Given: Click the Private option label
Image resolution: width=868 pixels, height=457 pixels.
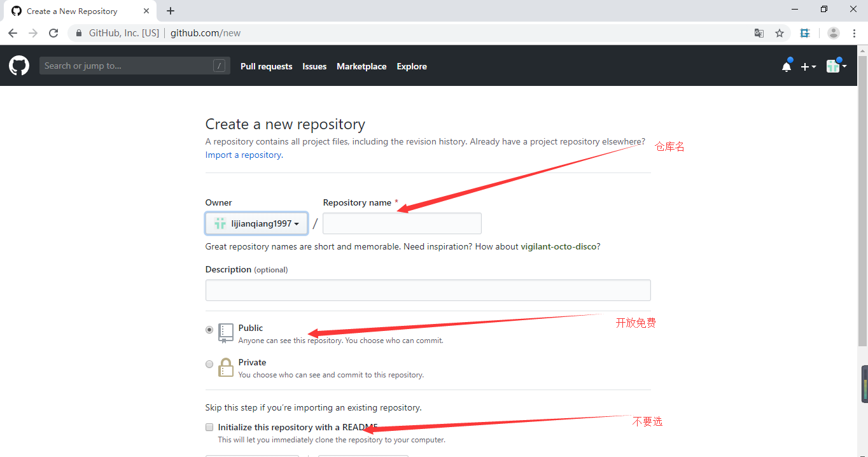Looking at the screenshot, I should pos(253,362).
